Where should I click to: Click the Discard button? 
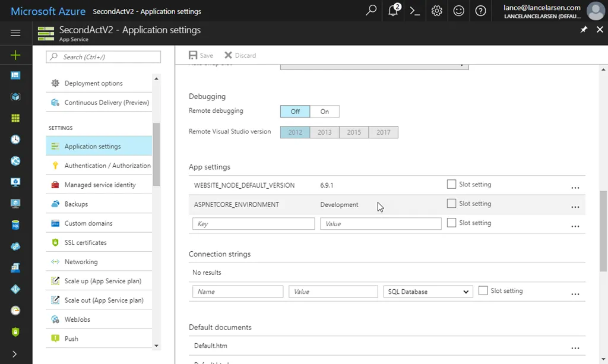[240, 55]
